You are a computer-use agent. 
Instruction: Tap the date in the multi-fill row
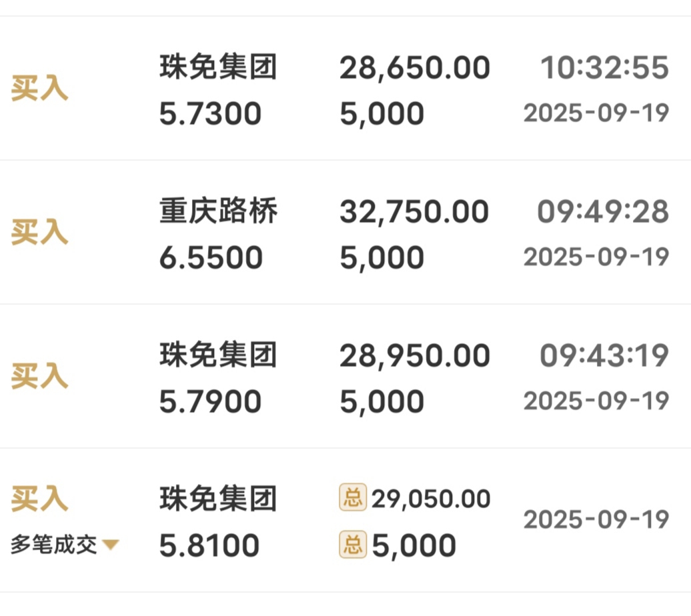pos(596,519)
